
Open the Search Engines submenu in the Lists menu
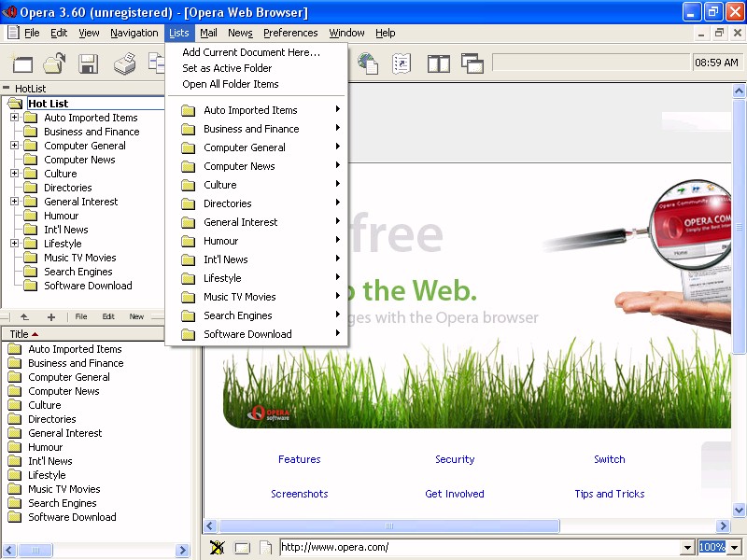257,315
